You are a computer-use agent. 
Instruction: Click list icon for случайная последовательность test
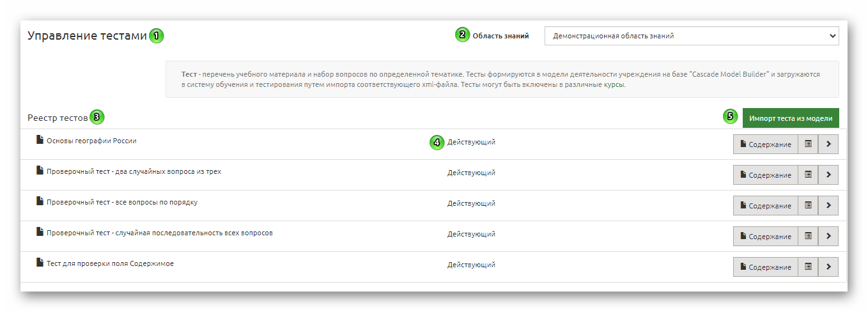(x=808, y=237)
